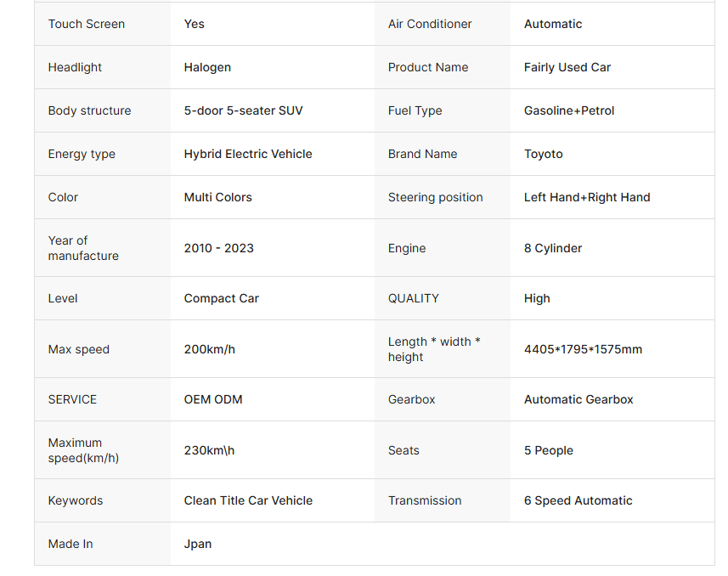The width and height of the screenshot is (728, 576).
Task: Click the Fairly Used Car product name
Action: pyautogui.click(x=567, y=67)
